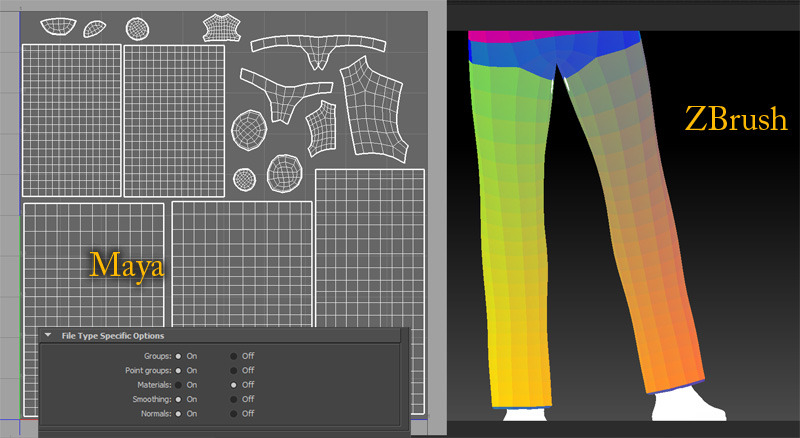Select the shirt-shaped UV shell at top

221,28
